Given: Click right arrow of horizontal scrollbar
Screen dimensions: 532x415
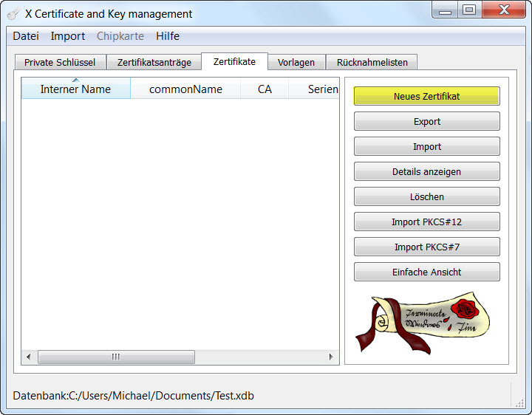Looking at the screenshot, I should pyautogui.click(x=331, y=357).
